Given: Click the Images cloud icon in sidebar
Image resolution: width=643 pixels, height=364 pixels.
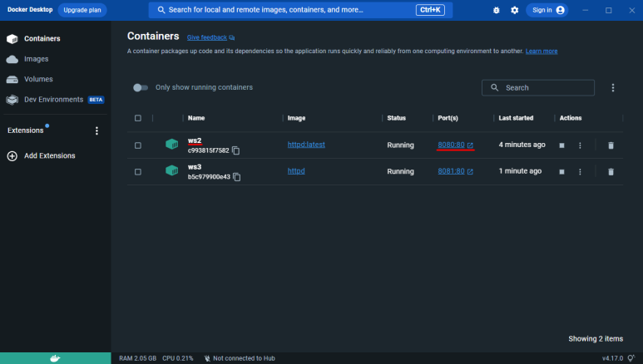Looking at the screenshot, I should (x=12, y=60).
